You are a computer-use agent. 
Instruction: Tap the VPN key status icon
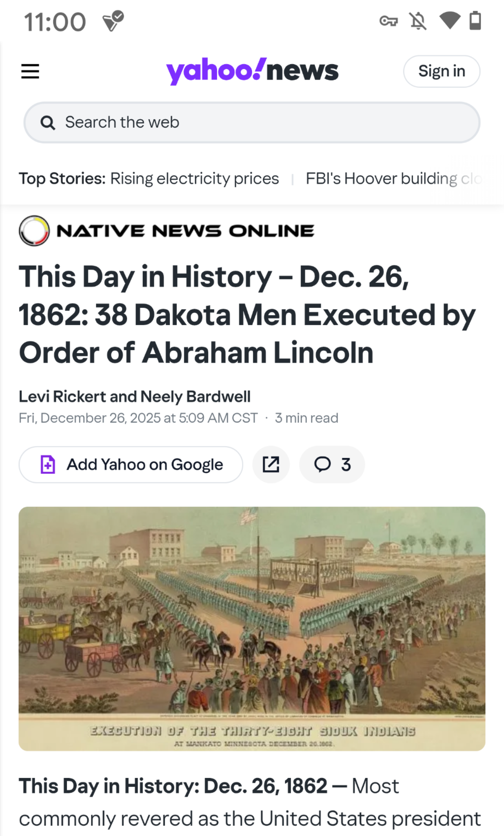pyautogui.click(x=388, y=21)
